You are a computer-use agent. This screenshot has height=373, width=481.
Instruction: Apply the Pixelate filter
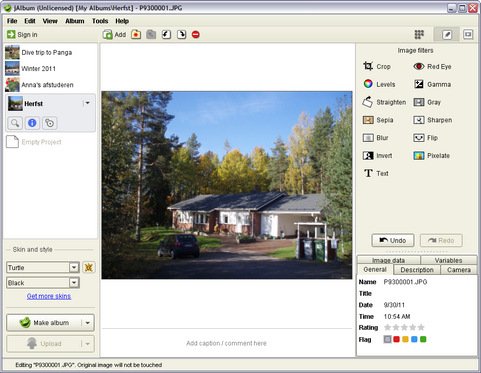(x=432, y=155)
